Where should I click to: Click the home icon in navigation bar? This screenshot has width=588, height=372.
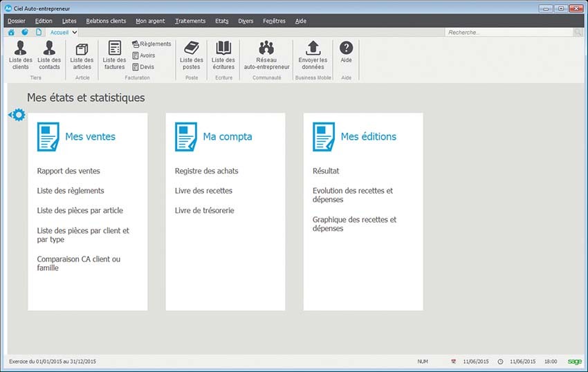[11, 32]
